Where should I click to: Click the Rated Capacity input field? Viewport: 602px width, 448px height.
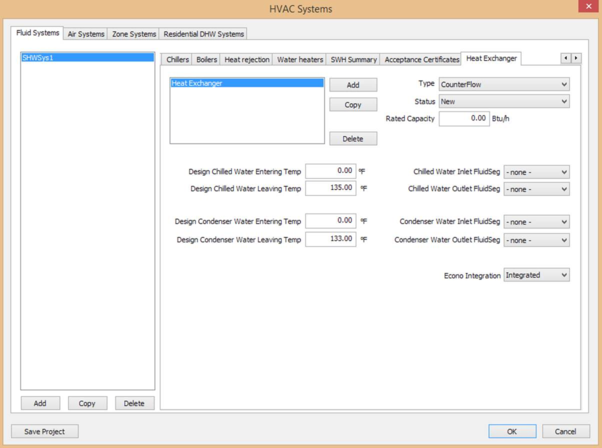(464, 119)
